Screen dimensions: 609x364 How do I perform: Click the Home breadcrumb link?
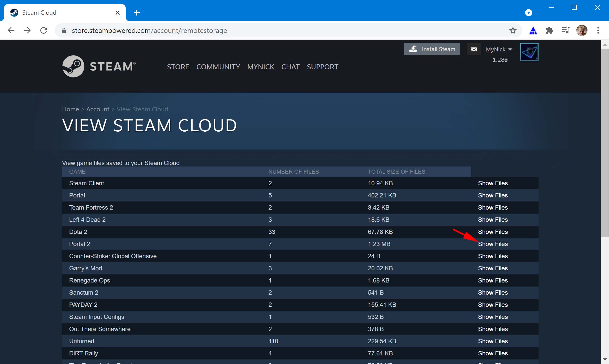(70, 109)
